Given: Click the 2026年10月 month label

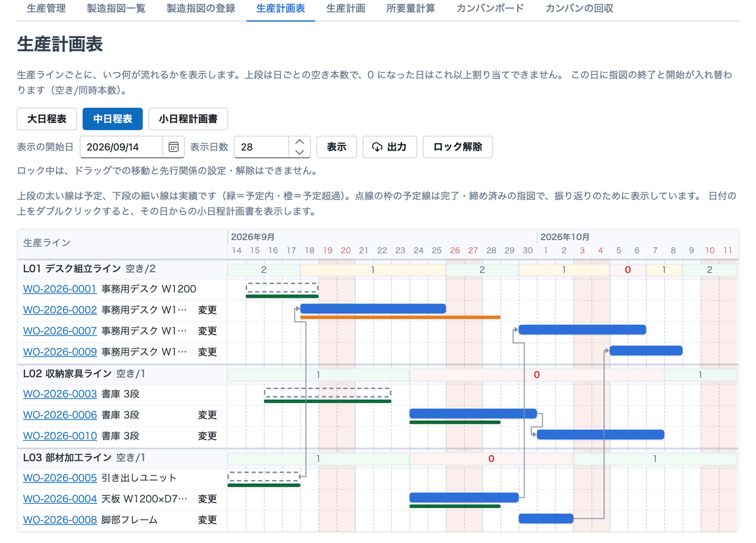Looking at the screenshot, I should [x=565, y=237].
